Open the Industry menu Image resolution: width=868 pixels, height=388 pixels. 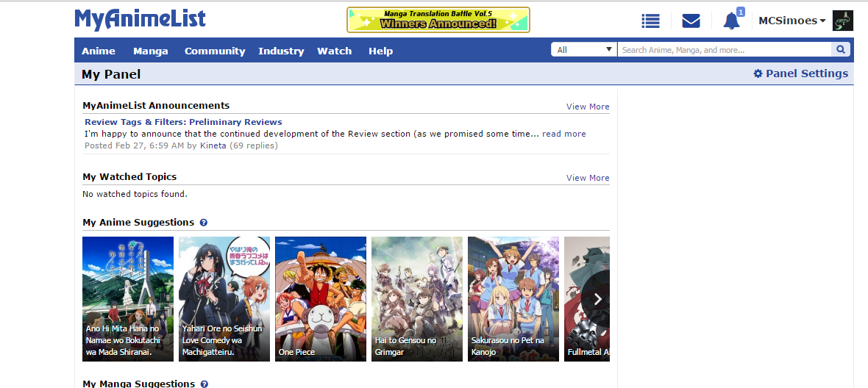point(281,51)
